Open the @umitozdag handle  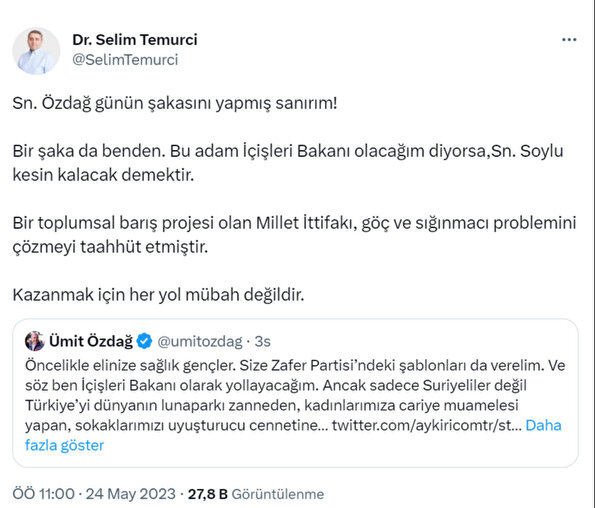(200, 341)
